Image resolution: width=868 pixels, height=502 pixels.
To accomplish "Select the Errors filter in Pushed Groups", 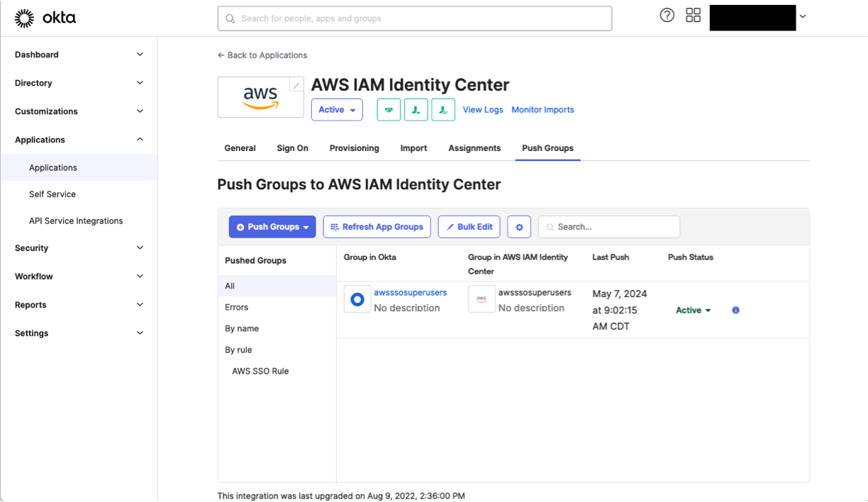I will pos(236,307).
